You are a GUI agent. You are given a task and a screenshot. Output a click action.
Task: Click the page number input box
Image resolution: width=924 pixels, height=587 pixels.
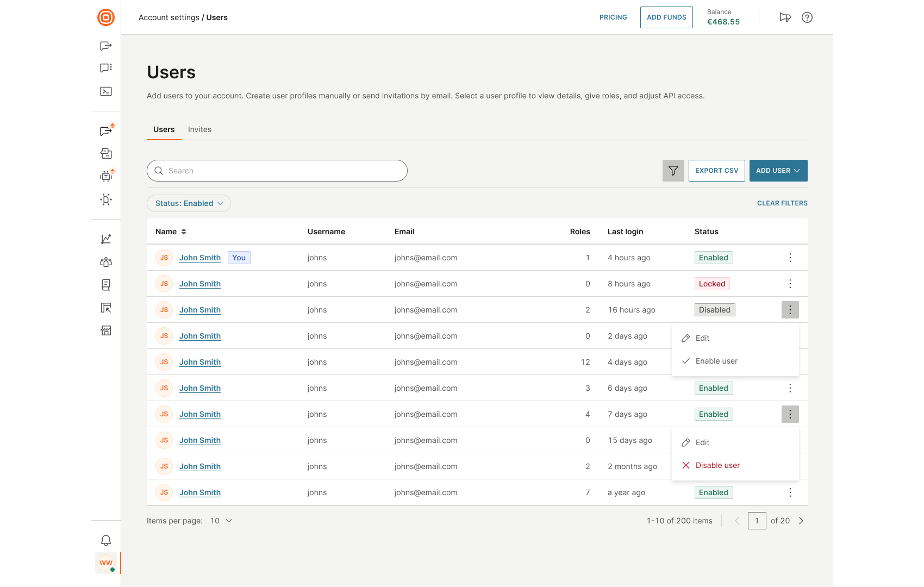point(757,521)
